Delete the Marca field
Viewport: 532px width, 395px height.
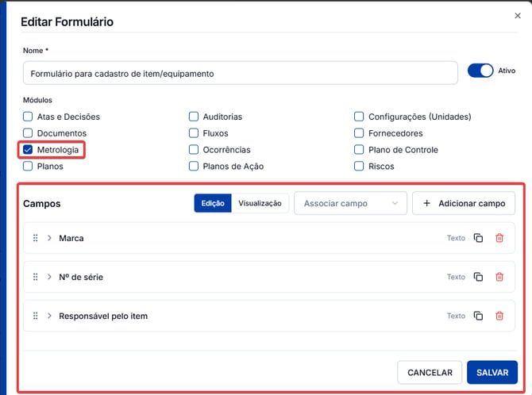coord(499,238)
